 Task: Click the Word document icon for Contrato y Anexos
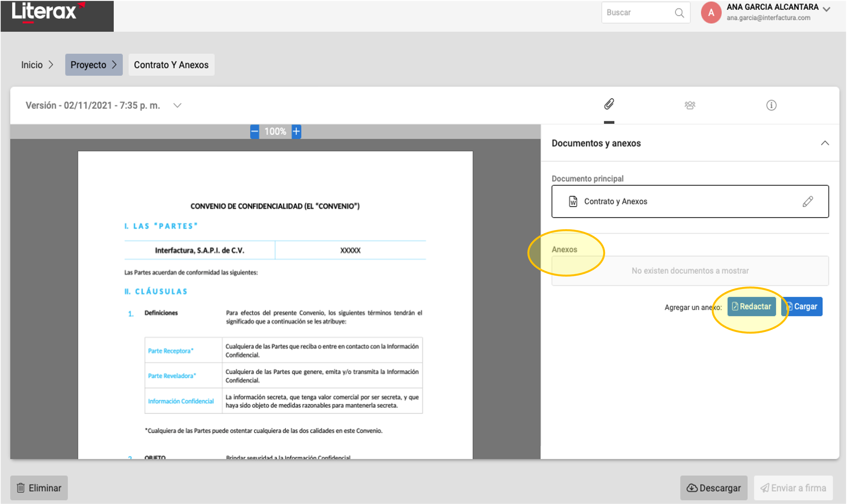(x=572, y=201)
